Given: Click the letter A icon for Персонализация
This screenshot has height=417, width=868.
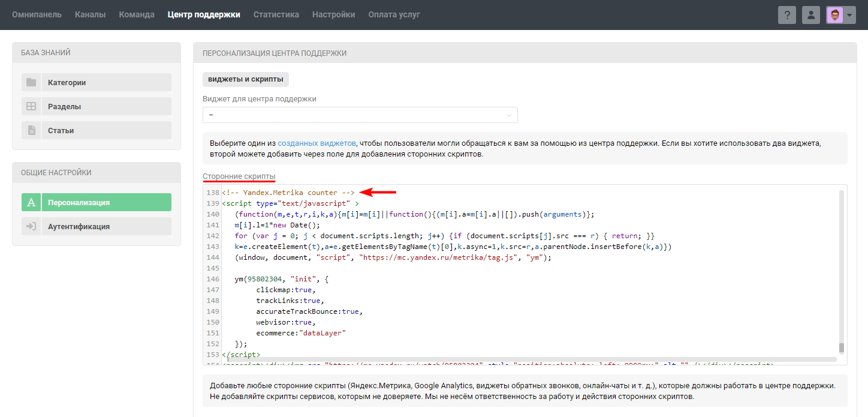Looking at the screenshot, I should (x=31, y=202).
